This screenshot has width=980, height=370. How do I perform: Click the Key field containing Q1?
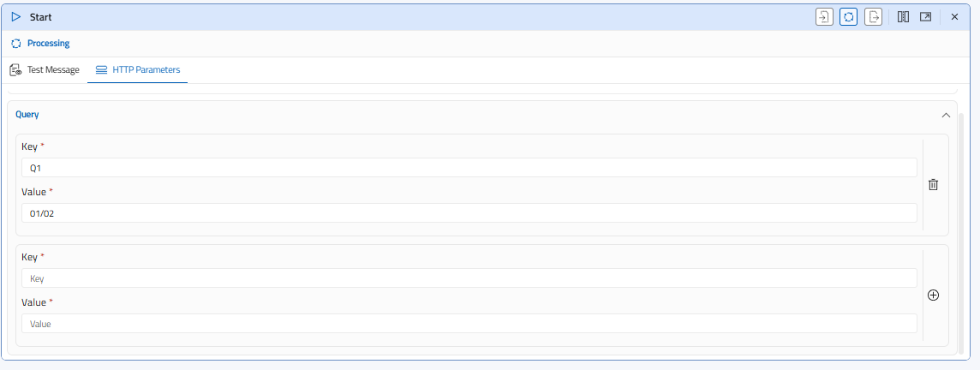[x=469, y=168]
